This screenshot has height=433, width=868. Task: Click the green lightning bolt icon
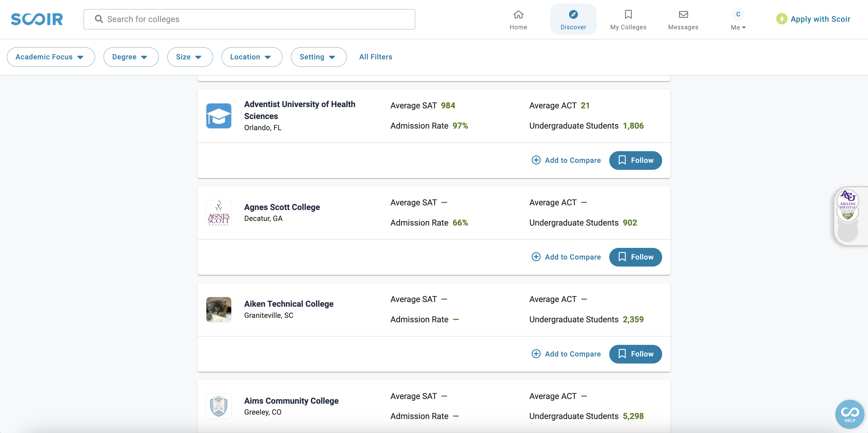tap(781, 19)
